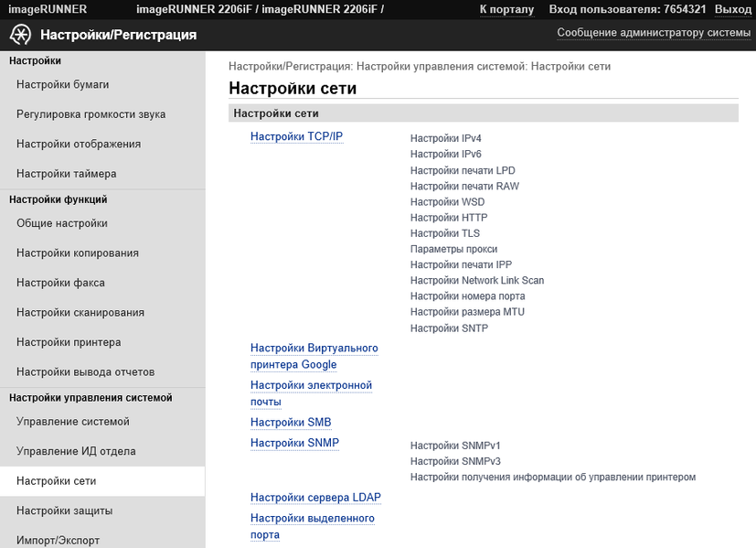Click the Настройки управления системой section heading
The image size is (756, 548).
(91, 398)
